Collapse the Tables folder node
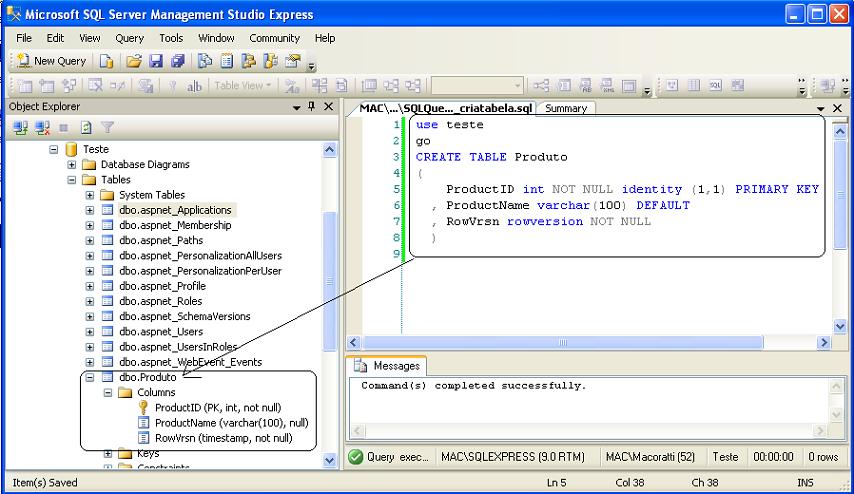Viewport: 854px width, 494px height. pyautogui.click(x=71, y=180)
